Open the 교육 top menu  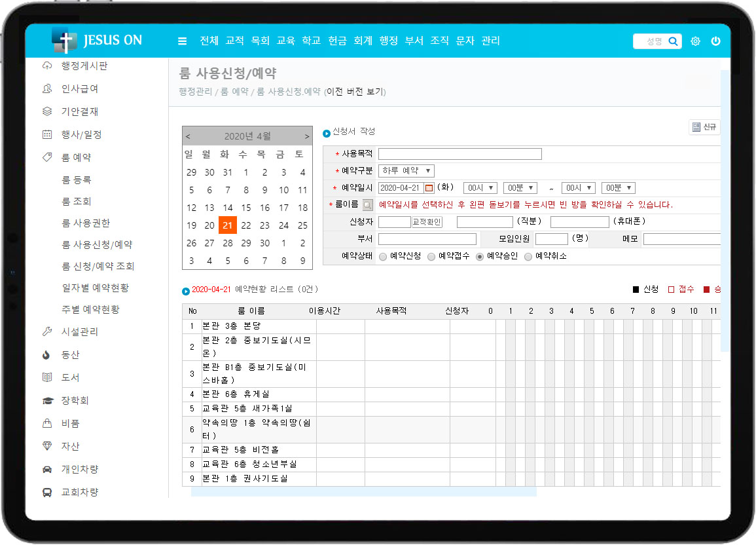(286, 41)
